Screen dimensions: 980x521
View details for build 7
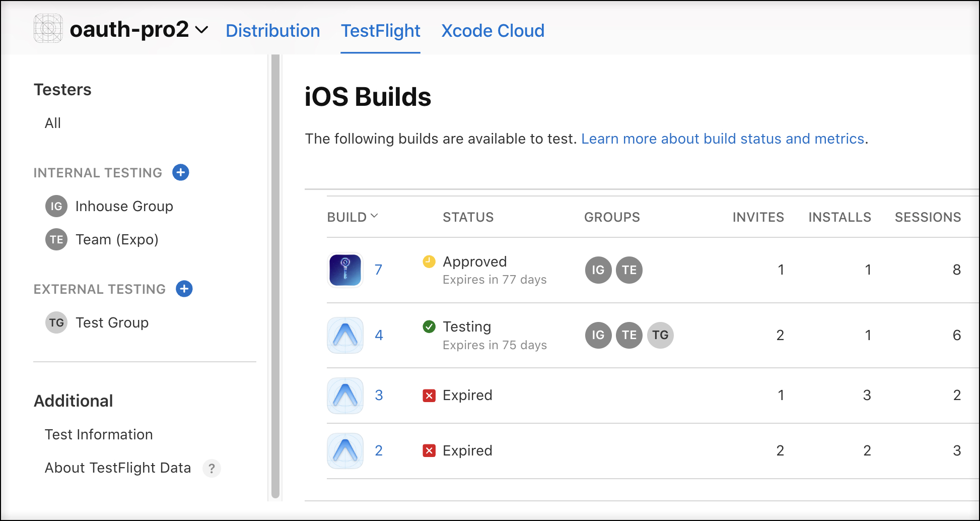[x=379, y=270]
